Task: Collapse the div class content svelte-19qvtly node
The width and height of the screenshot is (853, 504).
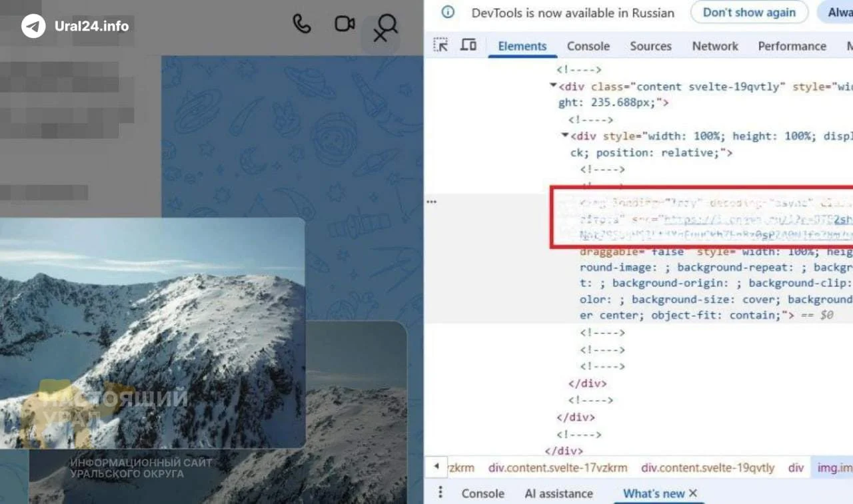Action: [x=553, y=86]
